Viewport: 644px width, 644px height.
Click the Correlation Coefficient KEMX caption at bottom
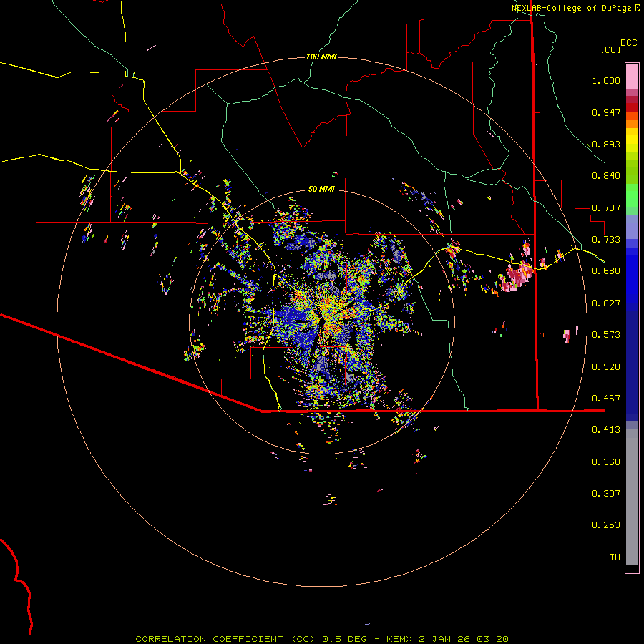(x=322, y=639)
